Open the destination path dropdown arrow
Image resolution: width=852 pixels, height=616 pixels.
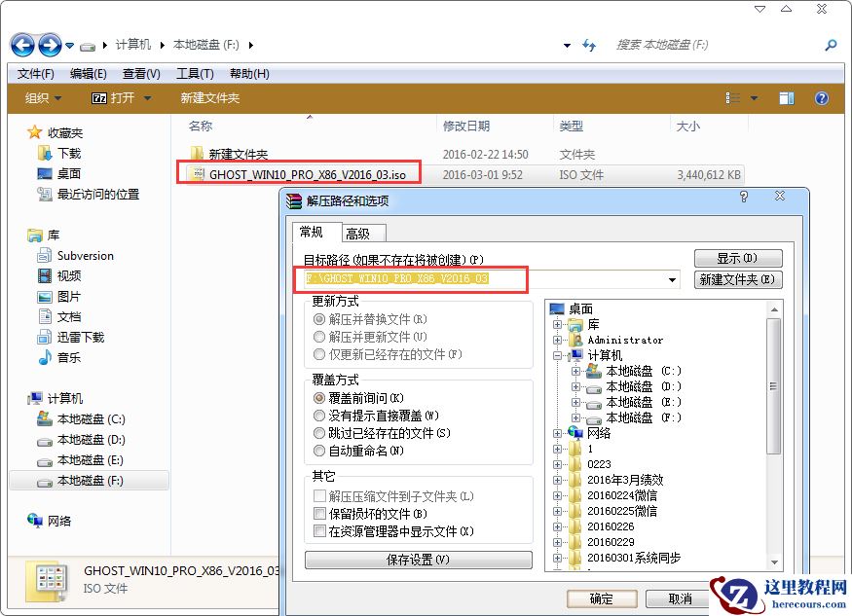671,279
